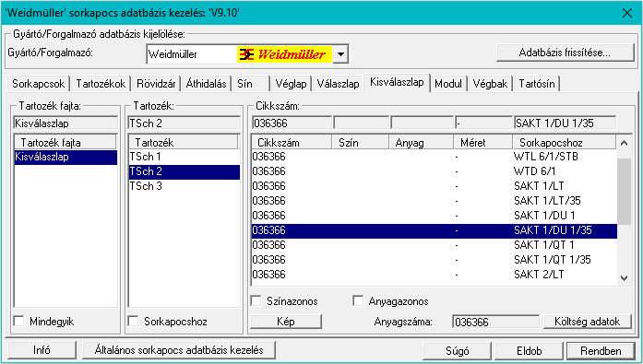Click the Tartozék fajta field showing Kisválaszlap
The height and width of the screenshot is (364, 643).
tap(65, 123)
